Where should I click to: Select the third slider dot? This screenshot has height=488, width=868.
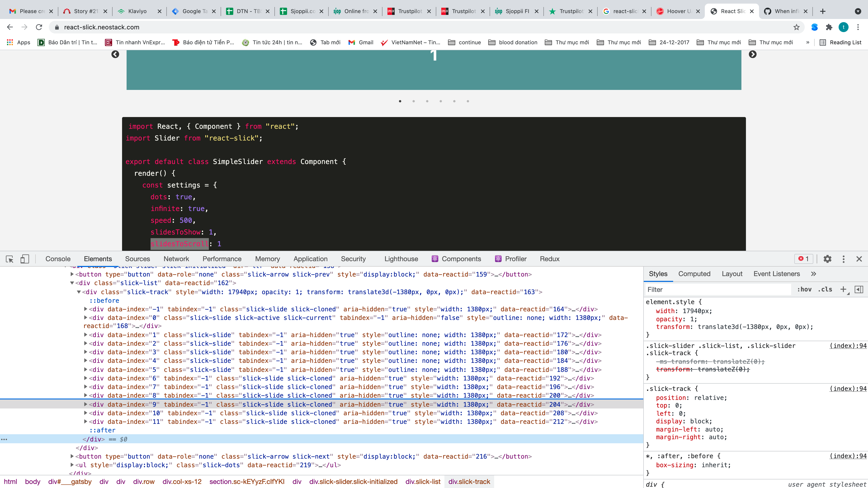(x=427, y=101)
